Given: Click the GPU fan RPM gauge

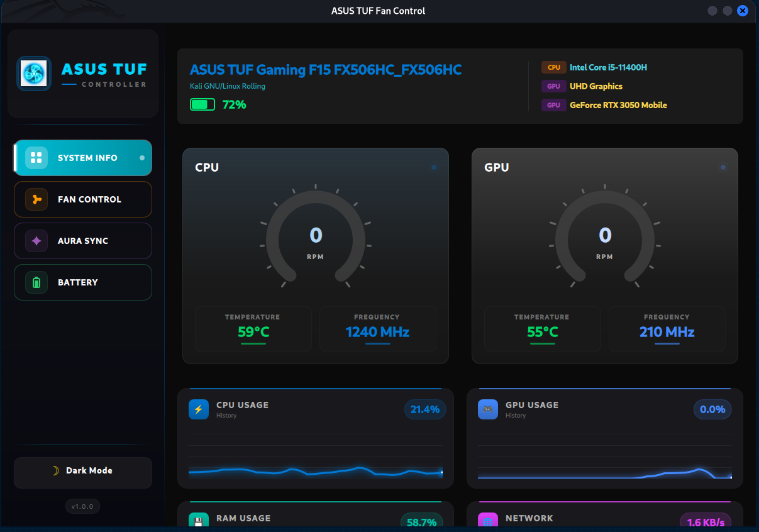Looking at the screenshot, I should [x=605, y=237].
